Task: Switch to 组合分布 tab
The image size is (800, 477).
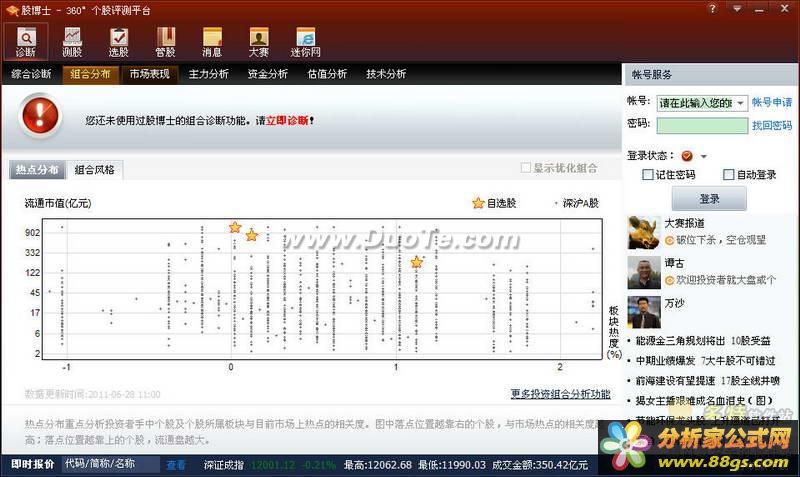Action: [90, 74]
